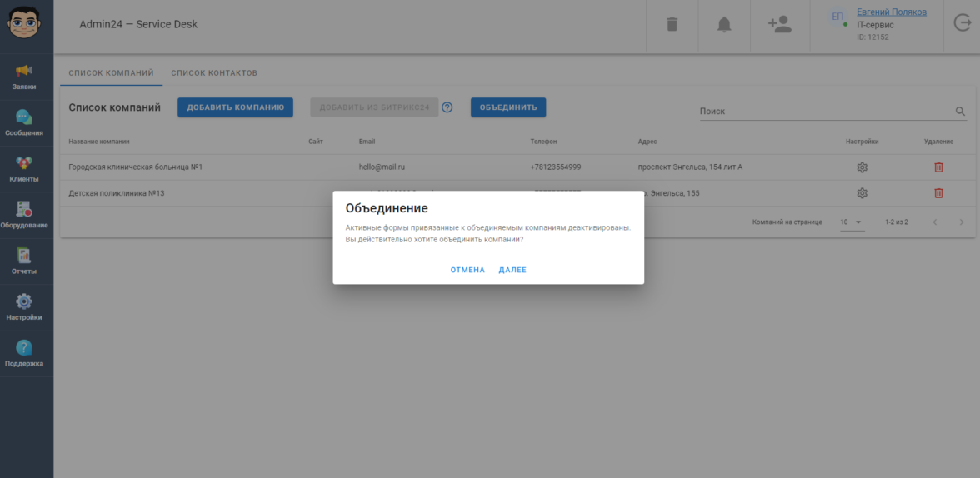980x478 pixels.
Task: Click the Поиск search field
Action: pyautogui.click(x=825, y=111)
